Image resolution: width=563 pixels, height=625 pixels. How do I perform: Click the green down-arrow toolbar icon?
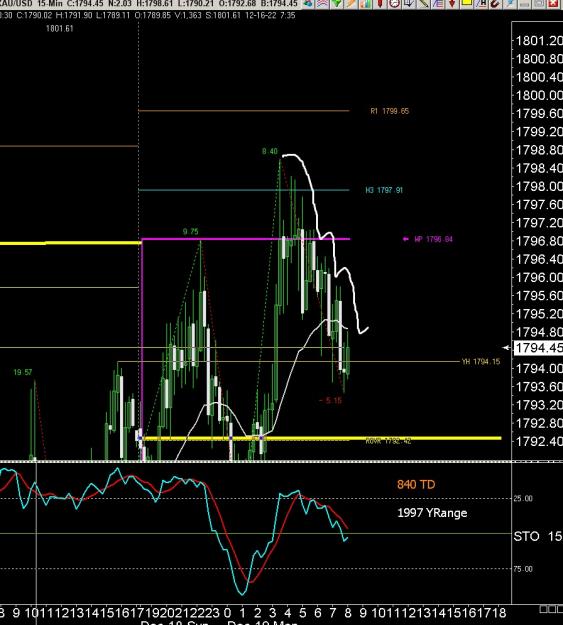tap(337, 4)
